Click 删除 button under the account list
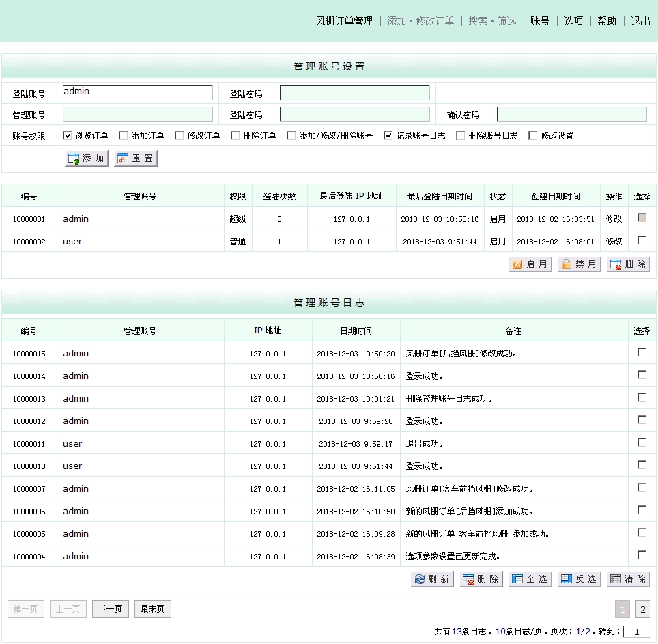The image size is (658, 644). pos(628,264)
